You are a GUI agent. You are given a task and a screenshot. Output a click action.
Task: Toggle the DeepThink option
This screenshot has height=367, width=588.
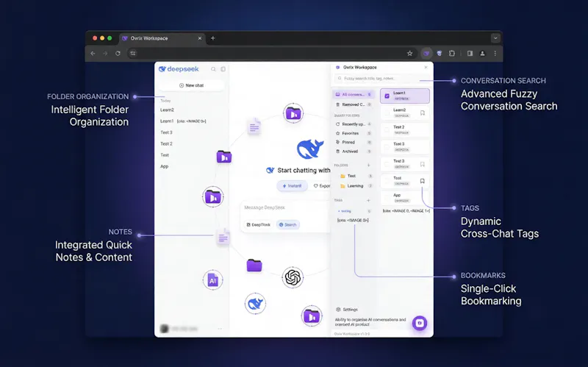[x=258, y=225]
